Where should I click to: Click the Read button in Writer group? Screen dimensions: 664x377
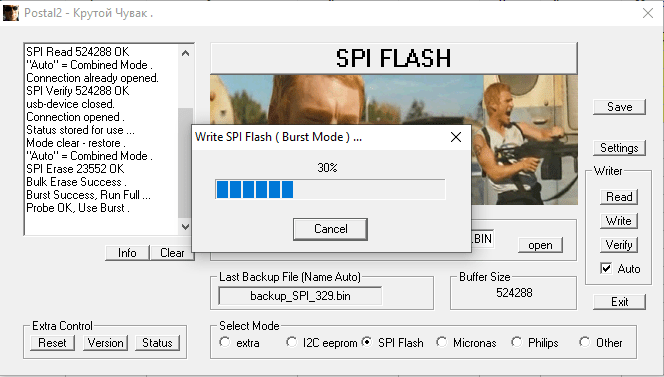pos(619,197)
